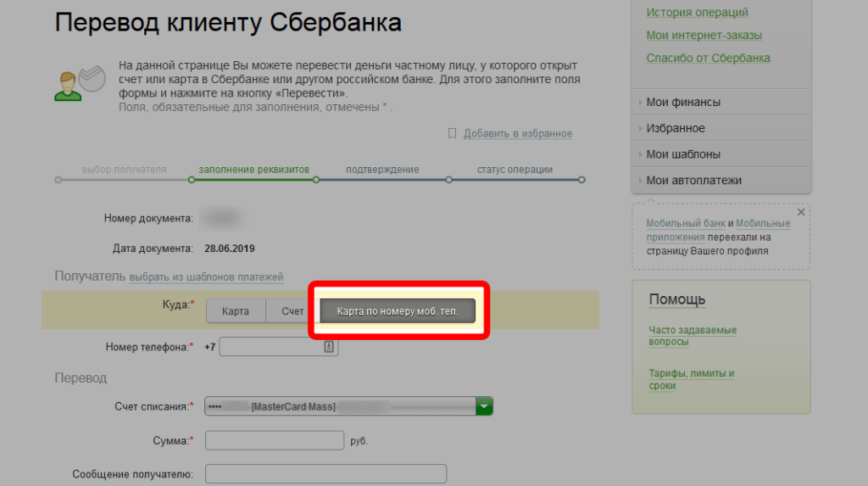Click the person with check icon
Screen dimensions: 868x486
click(80, 83)
